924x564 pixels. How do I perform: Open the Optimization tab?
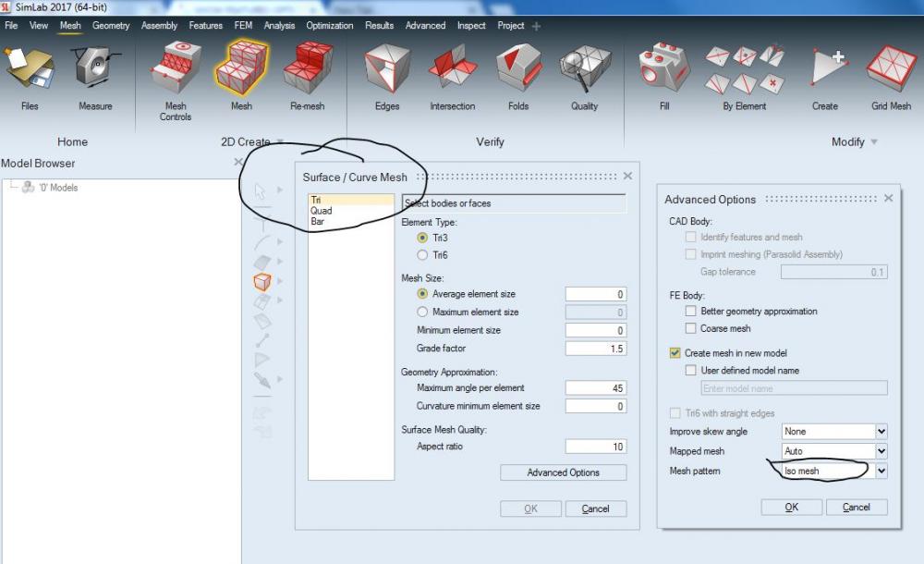(x=330, y=25)
